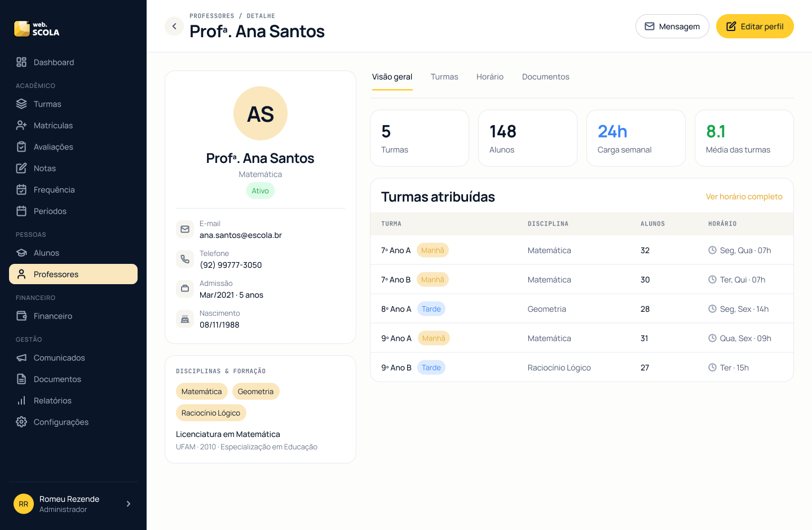812x530 pixels.
Task: Click the Tarde badge for 8º Ano A
Action: [431, 309]
